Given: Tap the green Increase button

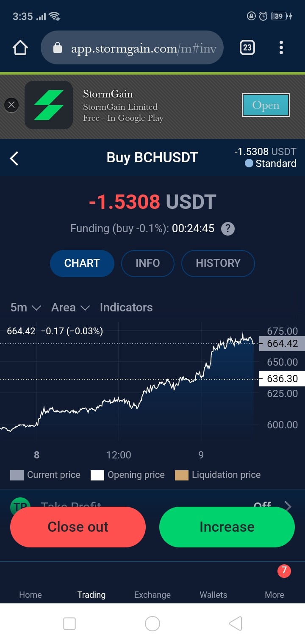Looking at the screenshot, I should pos(227,527).
